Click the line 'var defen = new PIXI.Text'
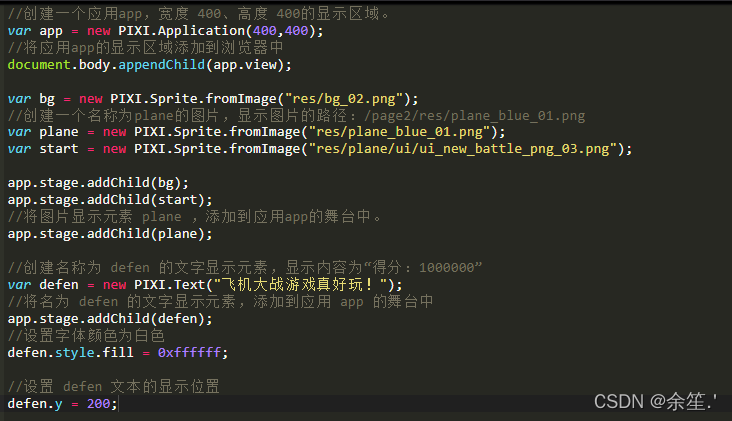 (205, 285)
